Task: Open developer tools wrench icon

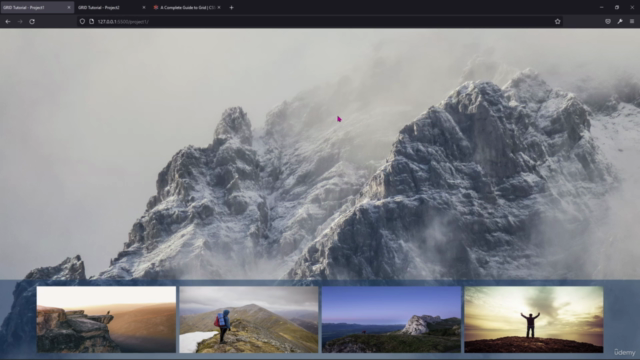Action: click(x=620, y=22)
